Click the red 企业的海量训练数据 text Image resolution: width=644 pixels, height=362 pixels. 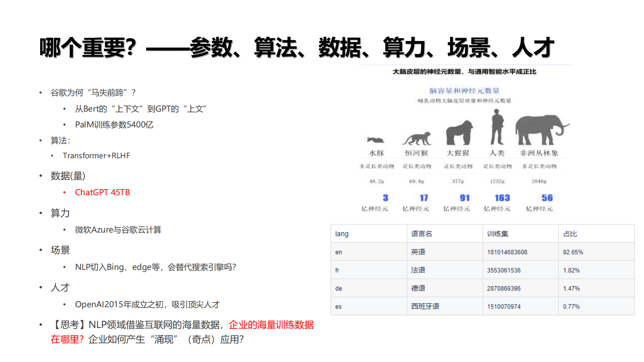pos(271,325)
